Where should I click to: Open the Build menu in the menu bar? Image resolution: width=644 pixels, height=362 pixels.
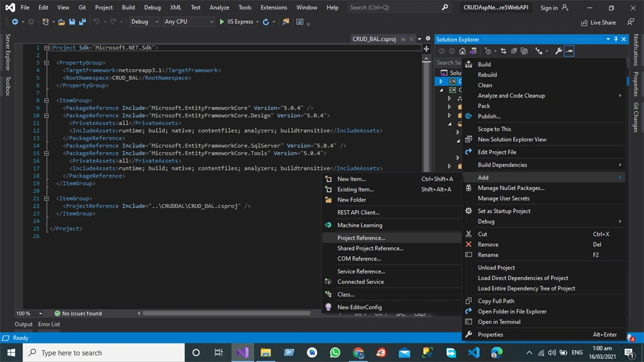click(128, 8)
